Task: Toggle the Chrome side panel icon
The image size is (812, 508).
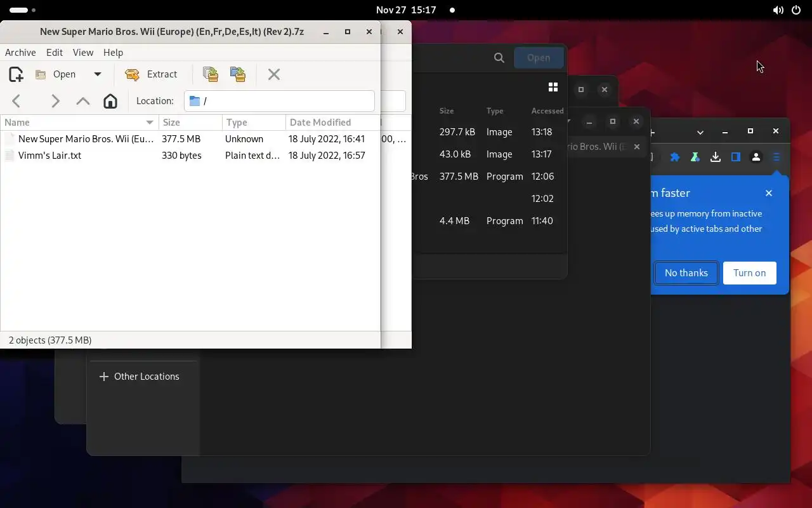Action: tap(736, 157)
